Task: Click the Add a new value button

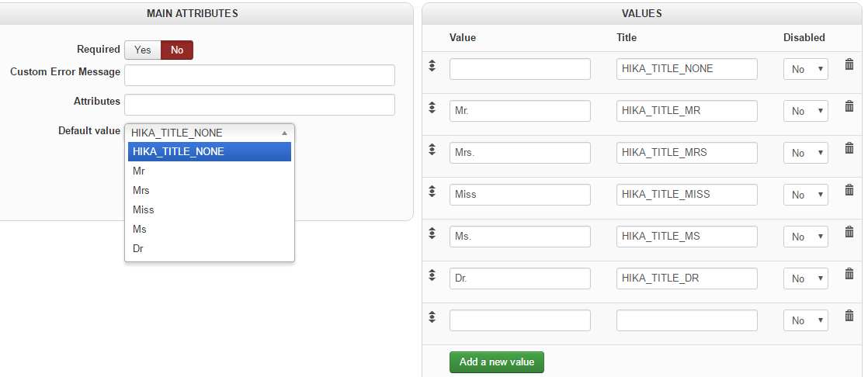Action: click(497, 362)
